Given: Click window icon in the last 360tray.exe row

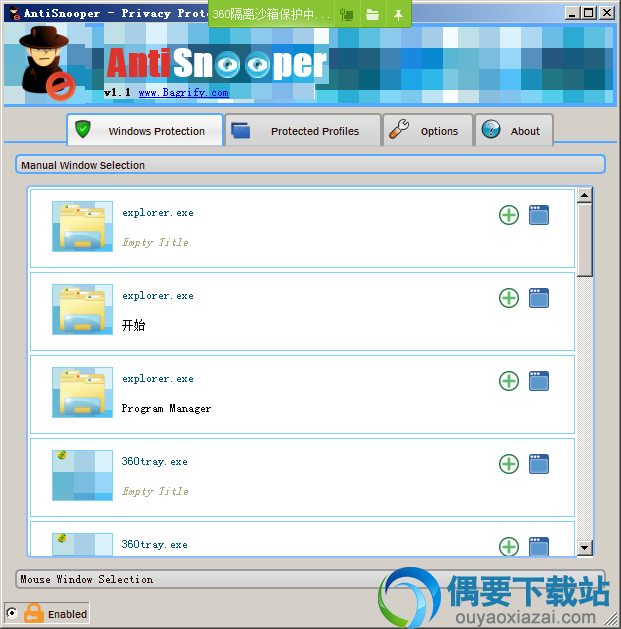Looking at the screenshot, I should pos(539,546).
